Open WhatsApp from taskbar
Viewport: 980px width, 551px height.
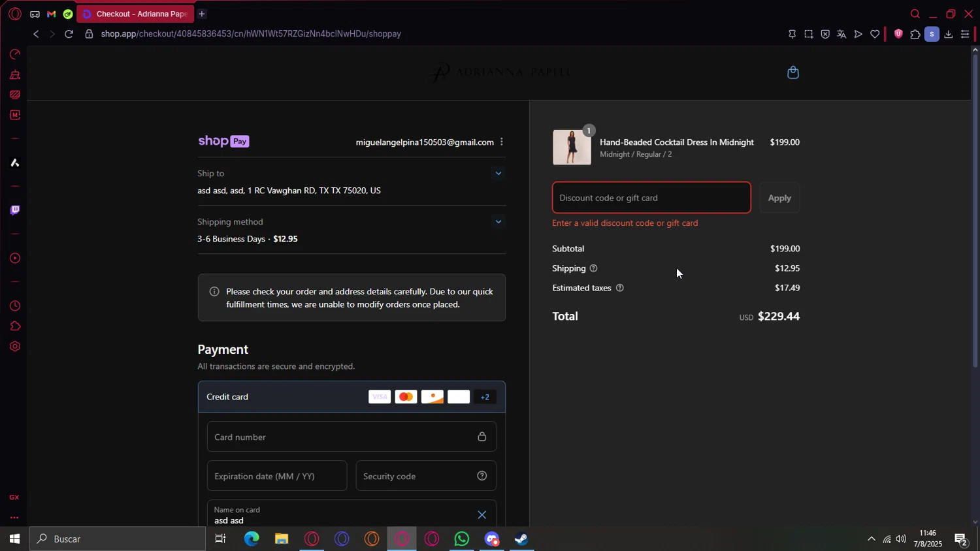tap(462, 539)
